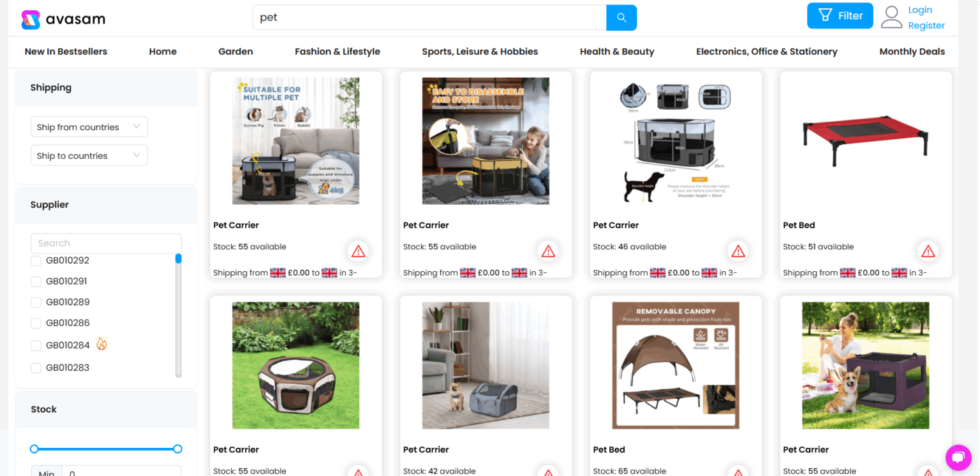This screenshot has width=980, height=476.
Task: Click the blue search magnifier button
Action: click(x=621, y=18)
